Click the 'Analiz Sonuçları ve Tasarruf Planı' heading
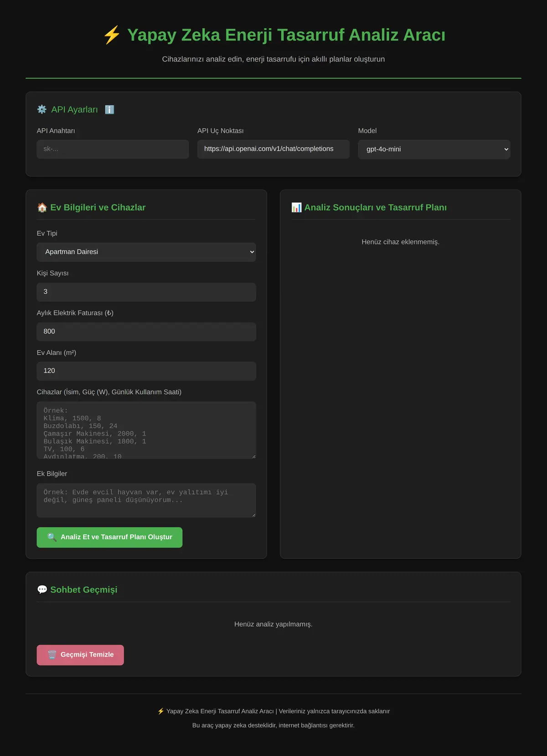 (376, 207)
